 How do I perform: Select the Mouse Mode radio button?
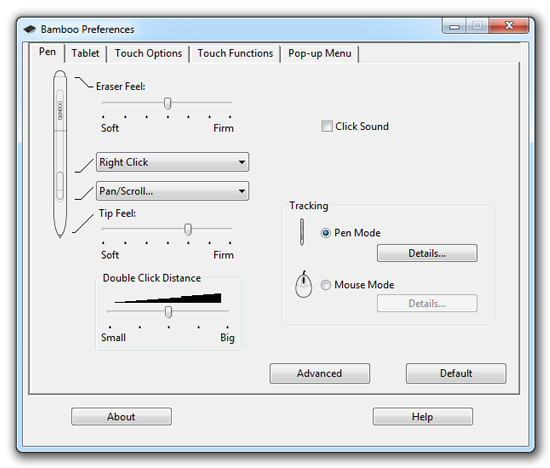coord(326,285)
